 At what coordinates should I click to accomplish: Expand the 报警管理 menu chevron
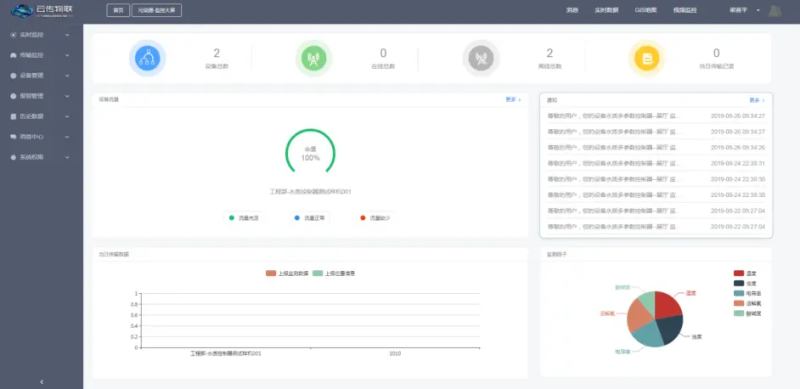tap(67, 96)
